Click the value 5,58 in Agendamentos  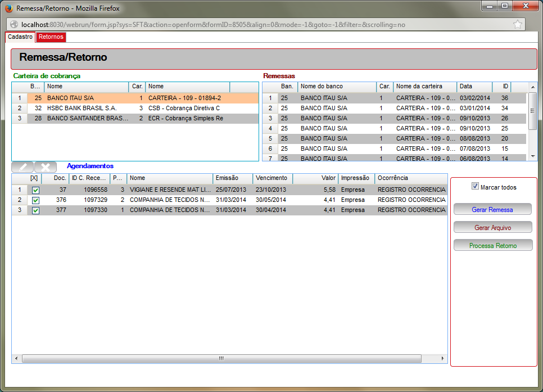(329, 190)
